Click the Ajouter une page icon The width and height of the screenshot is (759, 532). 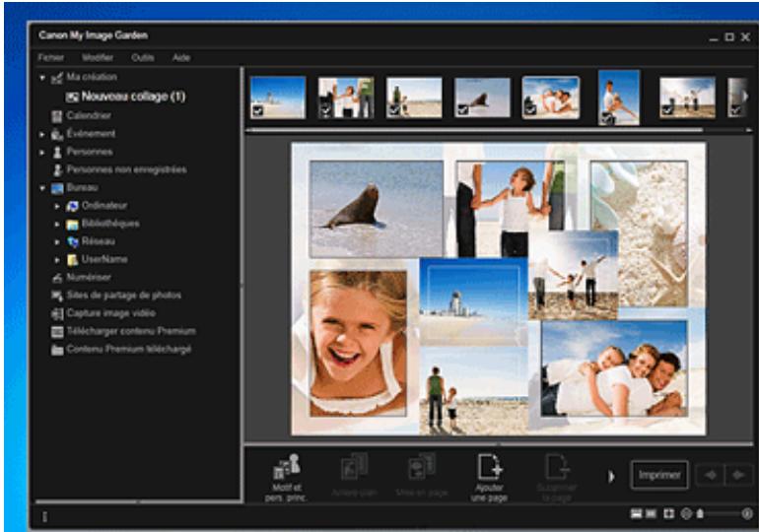tap(485, 466)
